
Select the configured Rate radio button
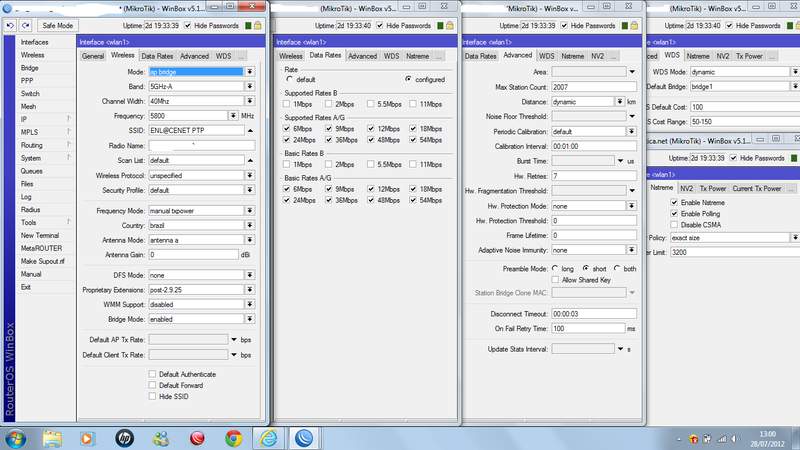[408, 79]
